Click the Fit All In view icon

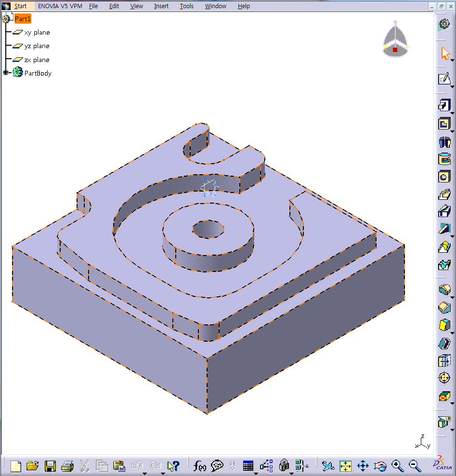tap(346, 465)
